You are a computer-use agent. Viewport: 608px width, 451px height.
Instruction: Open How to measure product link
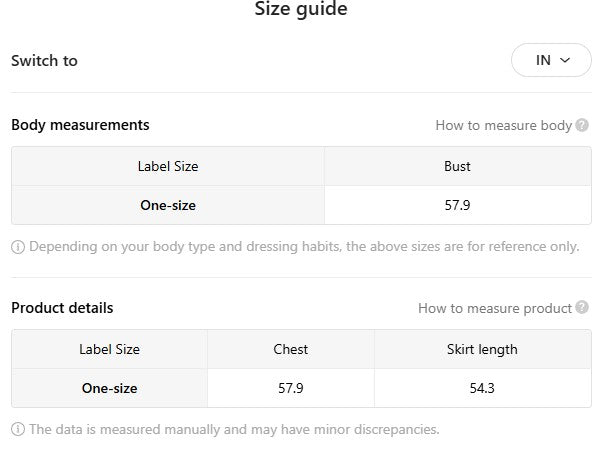pyautogui.click(x=494, y=308)
